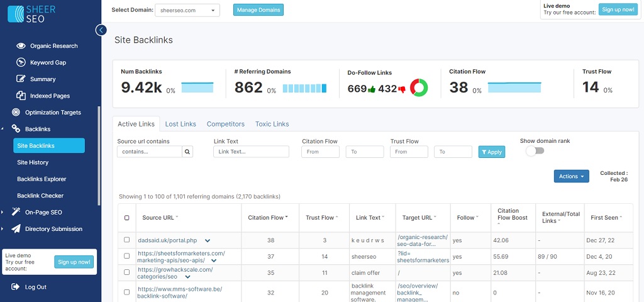
Task: Expand the Directory Submission section arrow
Action: [x=3, y=229]
